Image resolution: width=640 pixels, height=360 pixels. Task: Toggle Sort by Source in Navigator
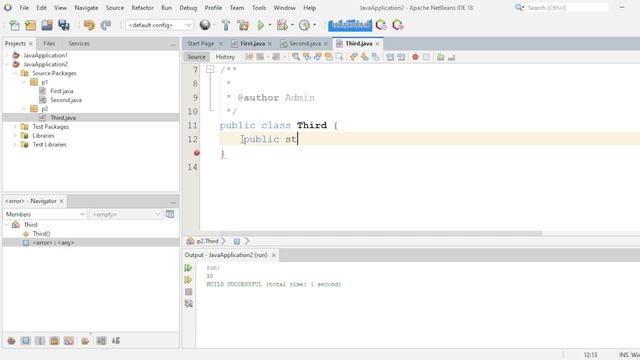coord(116,341)
